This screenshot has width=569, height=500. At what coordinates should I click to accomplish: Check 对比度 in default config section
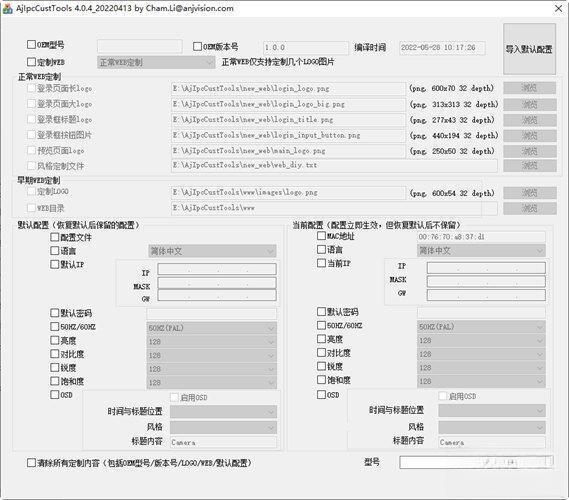tap(54, 354)
